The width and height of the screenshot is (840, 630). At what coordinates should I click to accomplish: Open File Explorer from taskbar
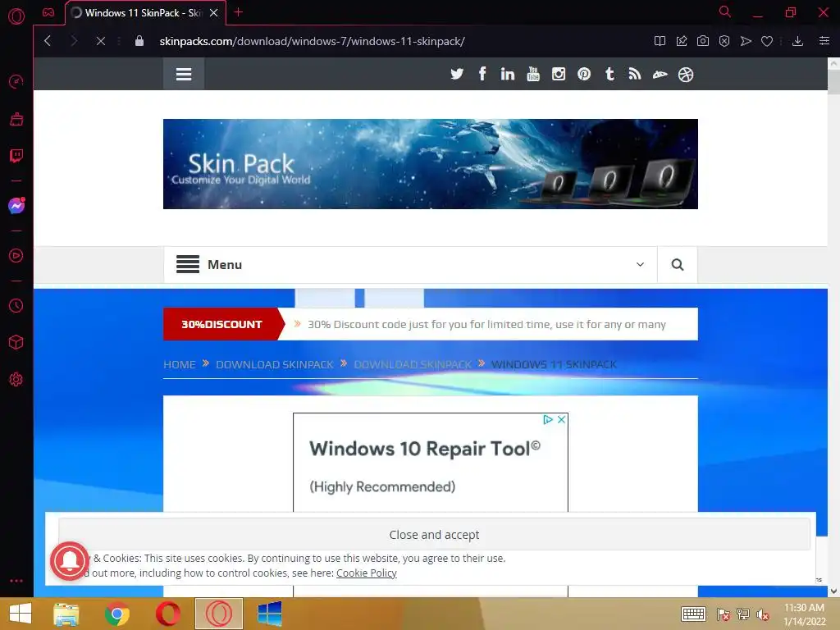(66, 614)
